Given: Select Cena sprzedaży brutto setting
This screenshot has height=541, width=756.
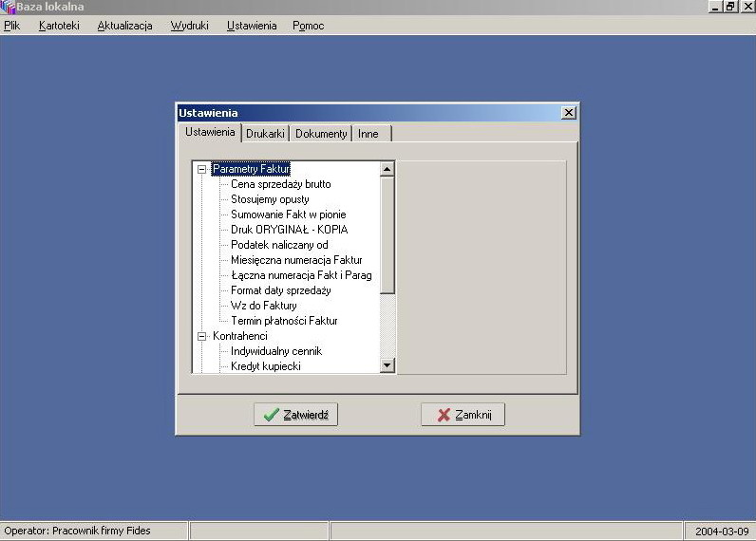Looking at the screenshot, I should pos(280,184).
